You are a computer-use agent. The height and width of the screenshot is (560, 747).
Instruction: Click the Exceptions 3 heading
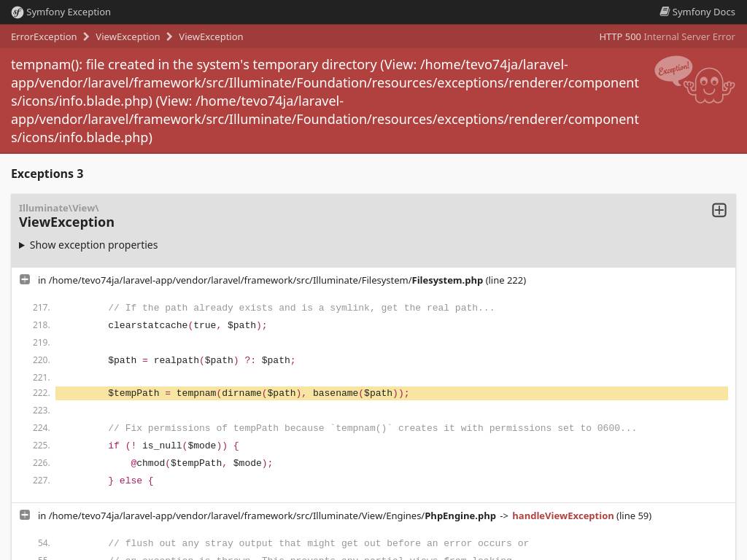(47, 174)
